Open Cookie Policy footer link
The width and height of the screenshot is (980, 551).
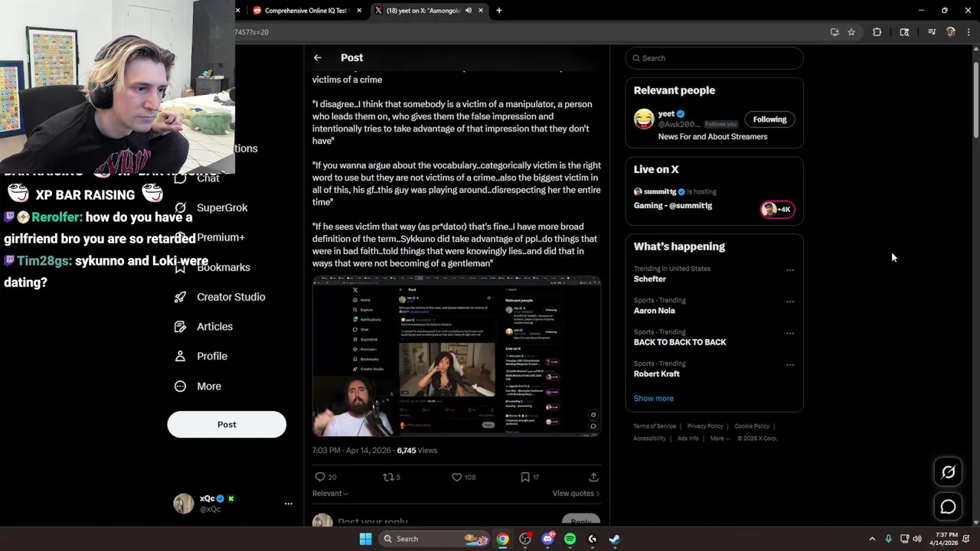(x=752, y=426)
